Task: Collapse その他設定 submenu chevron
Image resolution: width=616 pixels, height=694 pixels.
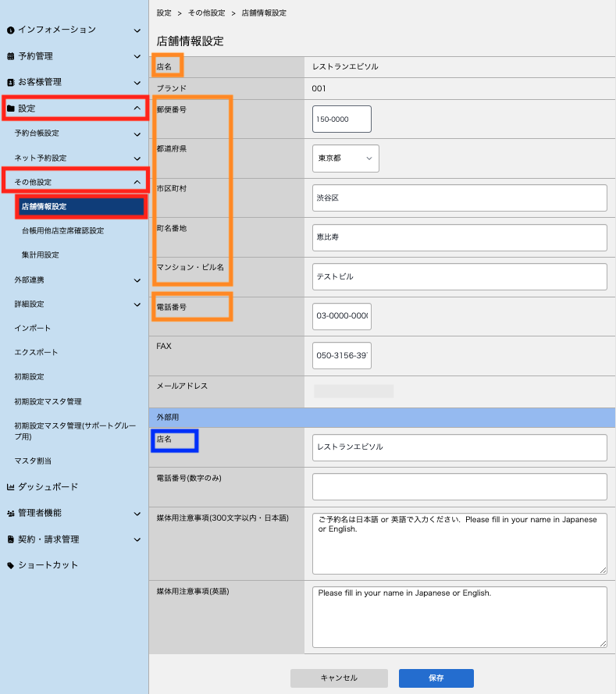Action: (x=137, y=182)
